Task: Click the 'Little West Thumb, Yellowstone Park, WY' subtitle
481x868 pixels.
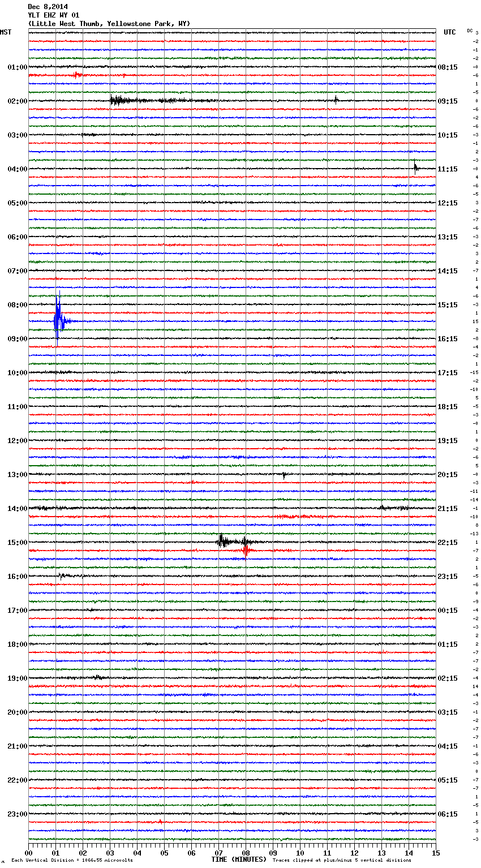Action: point(109,24)
